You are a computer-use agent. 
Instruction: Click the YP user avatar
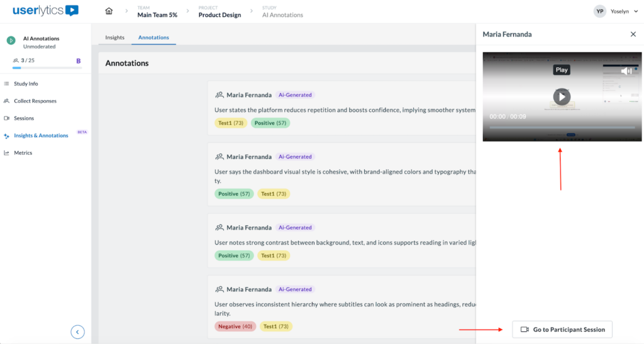click(599, 11)
